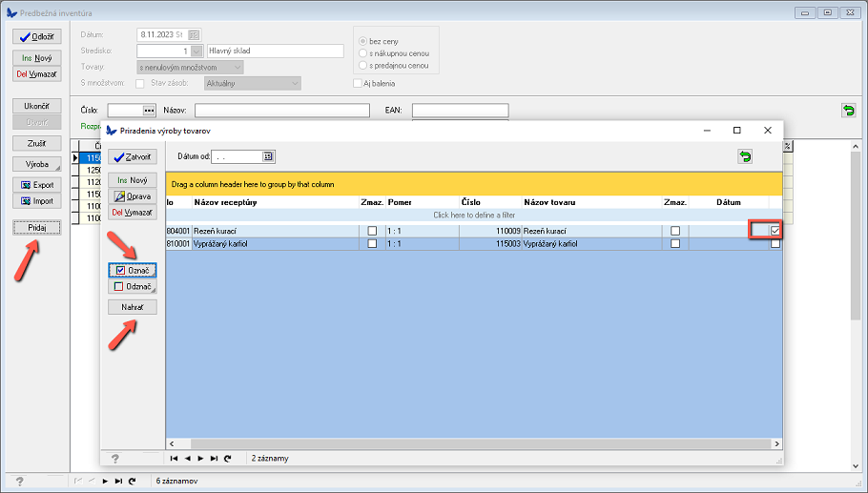Go to last record in dialog navigator
The height and width of the screenshot is (493, 868).
214,458
